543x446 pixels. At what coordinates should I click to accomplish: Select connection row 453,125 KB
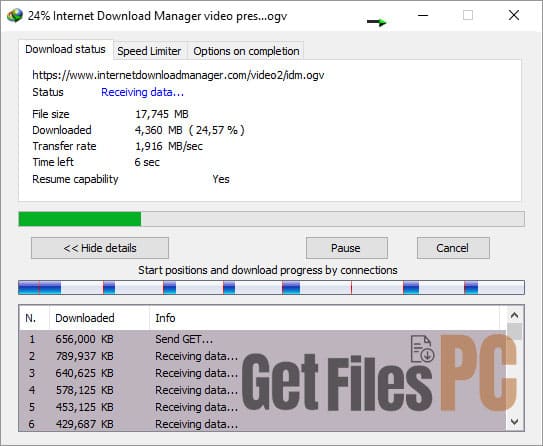click(x=262, y=407)
